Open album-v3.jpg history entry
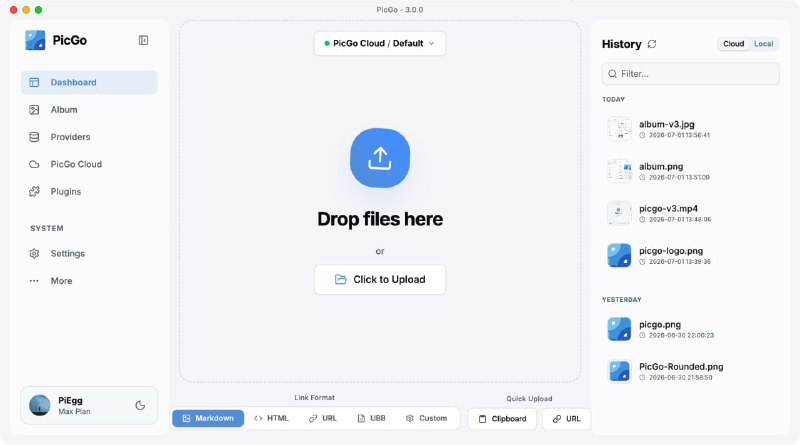Screen dimensions: 800x445 click(690, 129)
